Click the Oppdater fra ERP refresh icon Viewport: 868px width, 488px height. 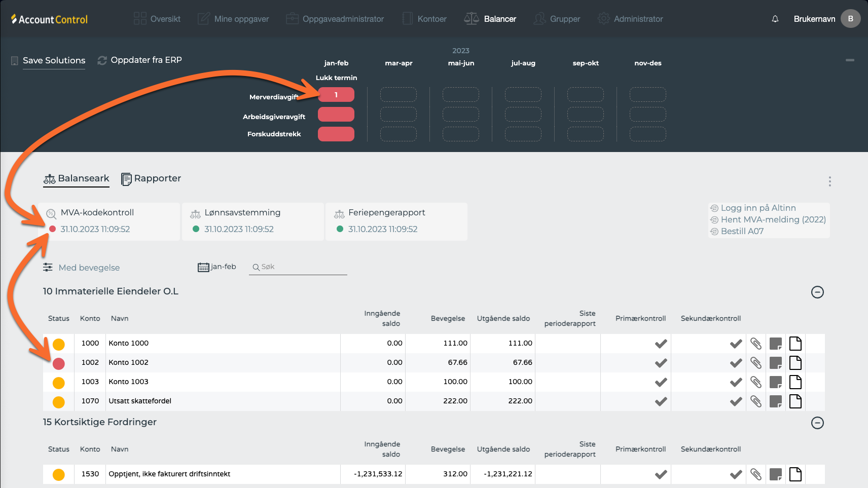pyautogui.click(x=102, y=60)
